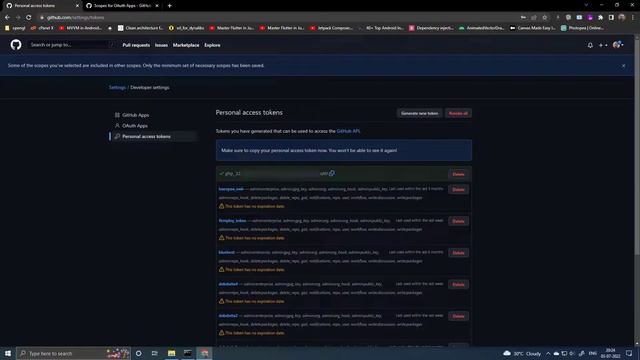Open the fifth token name link
Screen dimensions: 640x360
pos(228,284)
